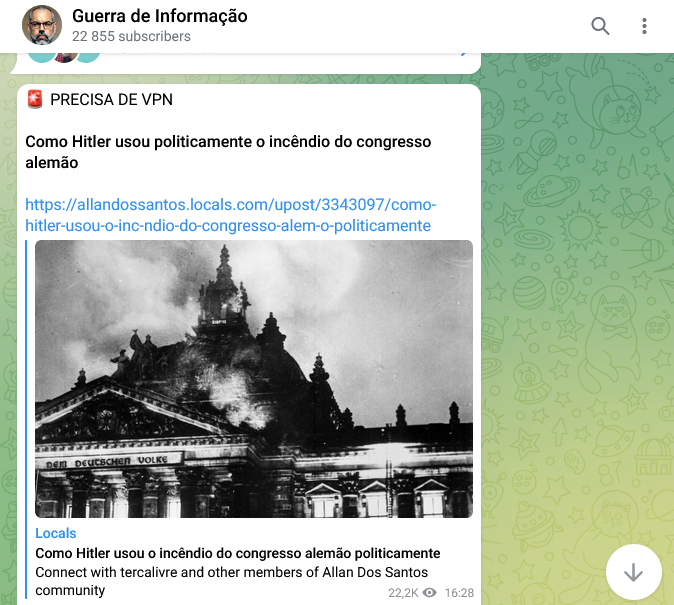This screenshot has height=605, width=674.
Task: Open the allandossantos.locals.com post link
Action: coord(230,215)
